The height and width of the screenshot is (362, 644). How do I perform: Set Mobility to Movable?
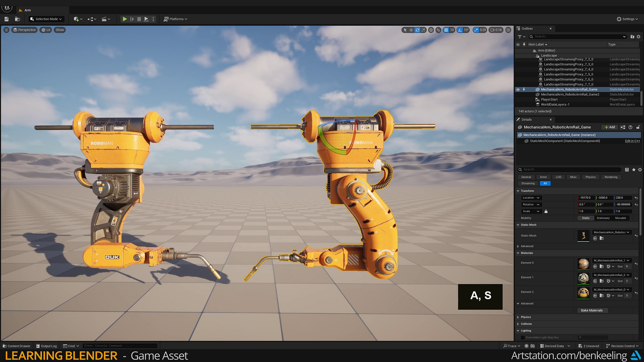click(x=620, y=218)
